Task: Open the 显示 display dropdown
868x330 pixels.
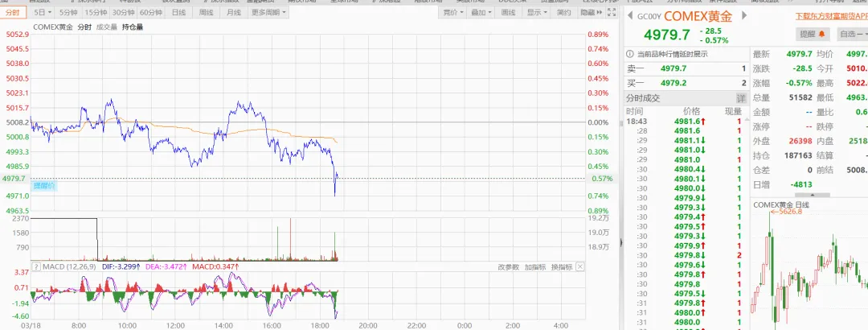Action: [537, 12]
